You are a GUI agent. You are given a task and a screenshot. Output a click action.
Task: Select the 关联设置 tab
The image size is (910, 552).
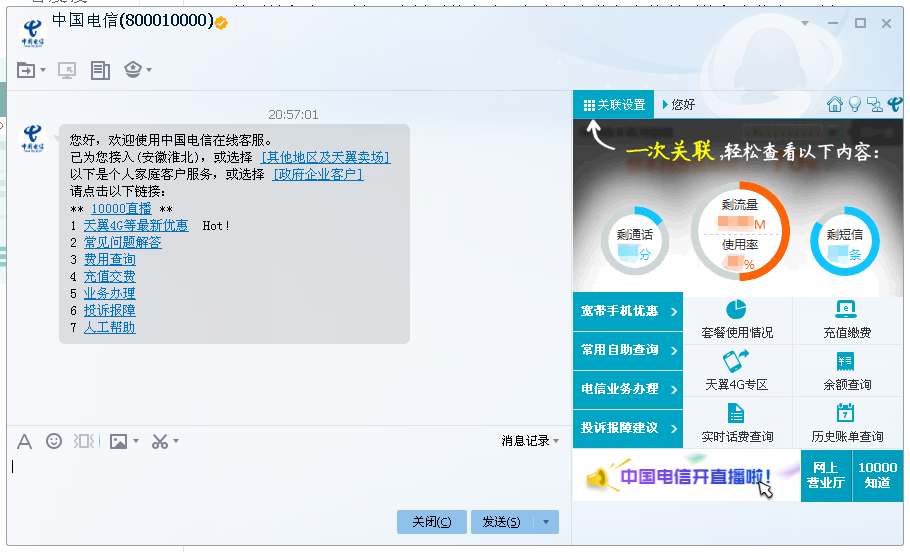613,104
